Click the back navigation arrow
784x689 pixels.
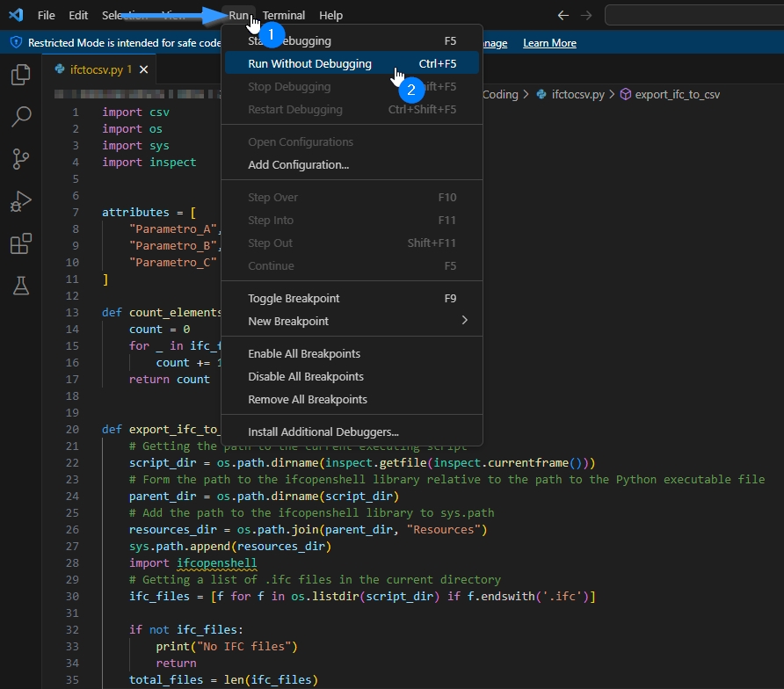563,15
